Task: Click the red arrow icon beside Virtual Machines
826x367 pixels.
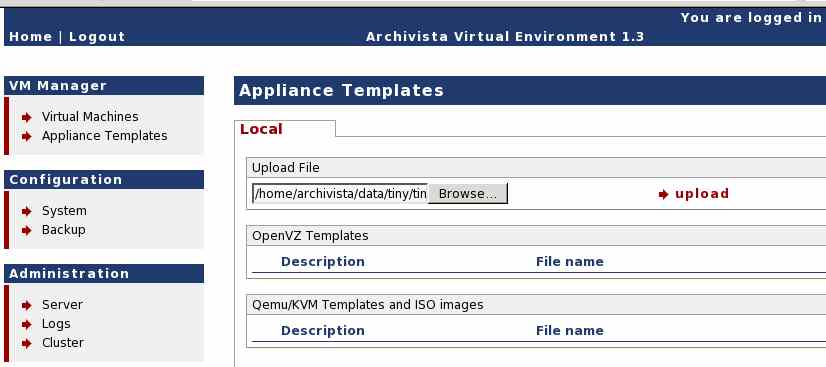Action: [27, 117]
